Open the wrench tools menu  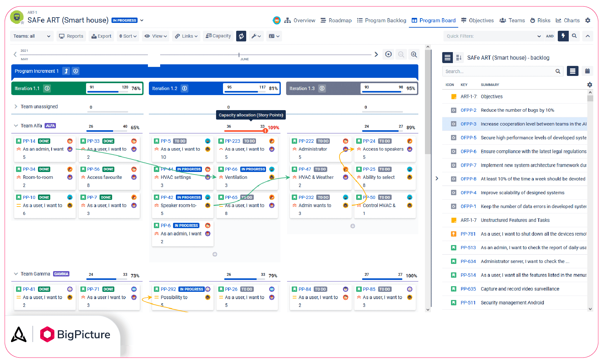(x=256, y=36)
